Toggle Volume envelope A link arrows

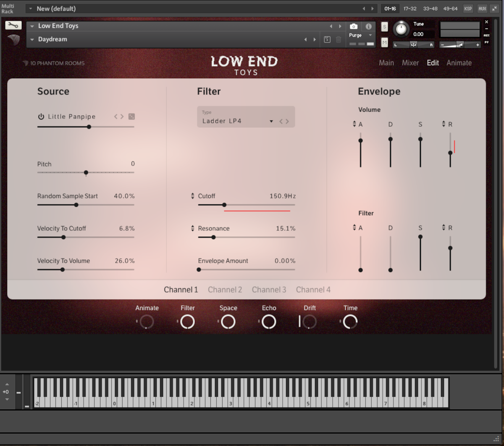coord(354,124)
